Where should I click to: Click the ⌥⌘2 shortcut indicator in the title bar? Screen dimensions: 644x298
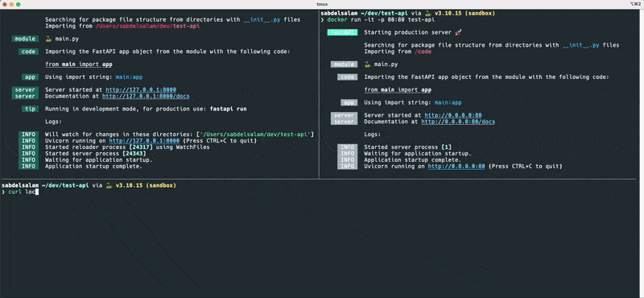(635, 4)
